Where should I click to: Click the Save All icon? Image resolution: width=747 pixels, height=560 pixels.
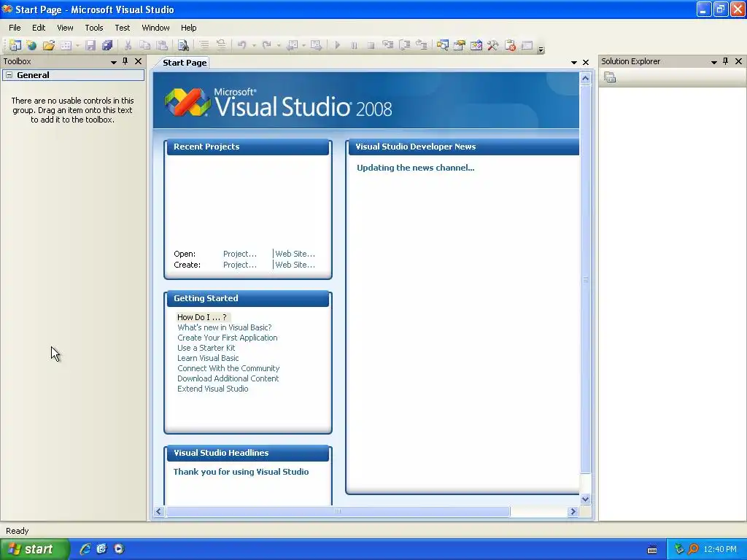click(x=107, y=45)
